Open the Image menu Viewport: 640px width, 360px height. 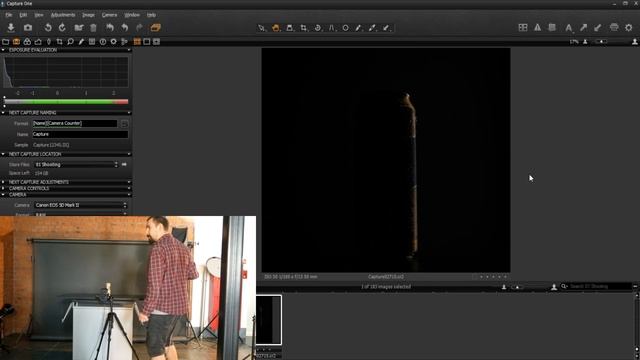[x=88, y=15]
